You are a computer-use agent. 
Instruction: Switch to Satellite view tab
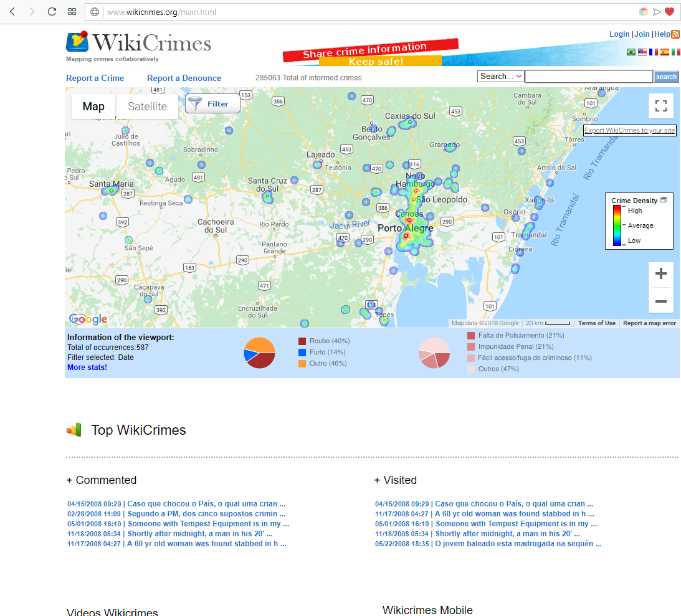(x=147, y=107)
